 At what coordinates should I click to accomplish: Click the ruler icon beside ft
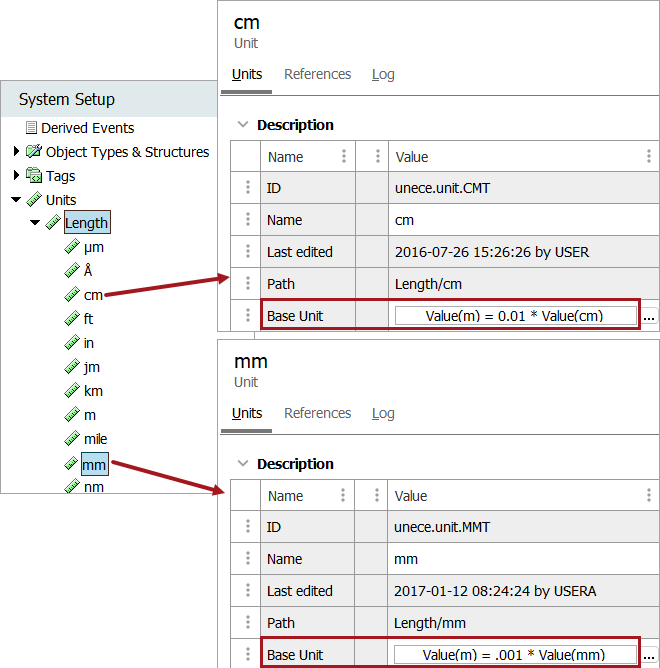(x=72, y=318)
